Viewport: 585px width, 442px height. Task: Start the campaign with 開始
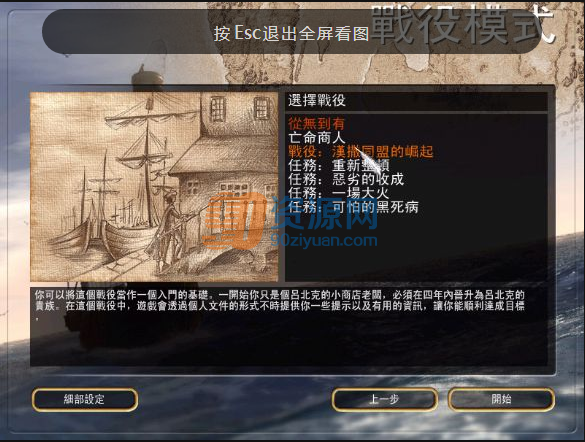[501, 399]
